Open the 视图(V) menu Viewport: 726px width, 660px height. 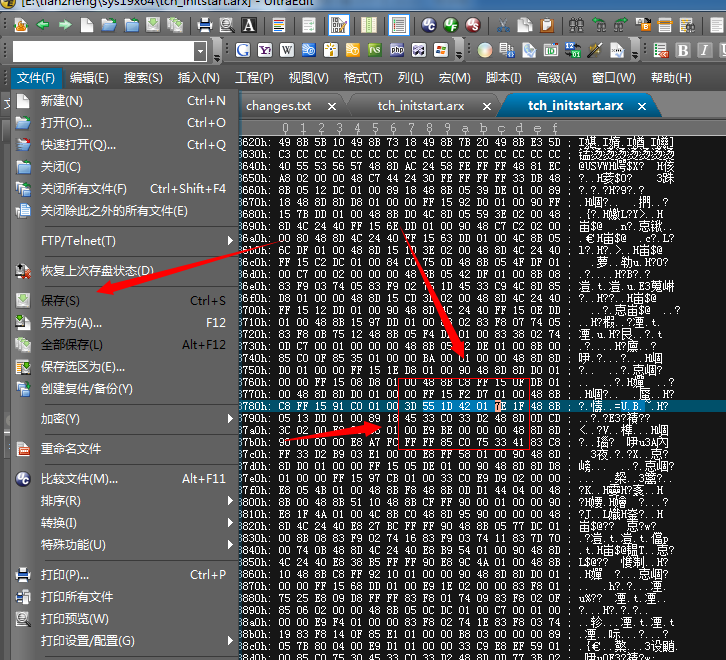click(308, 78)
